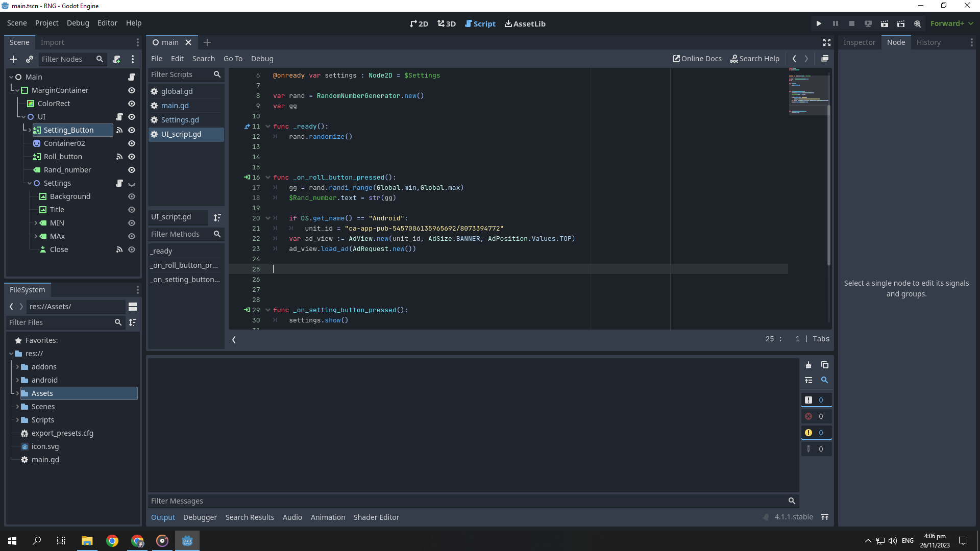Expand the Scripts folder in FileSystem
Viewport: 980px width, 551px height.
tap(17, 420)
